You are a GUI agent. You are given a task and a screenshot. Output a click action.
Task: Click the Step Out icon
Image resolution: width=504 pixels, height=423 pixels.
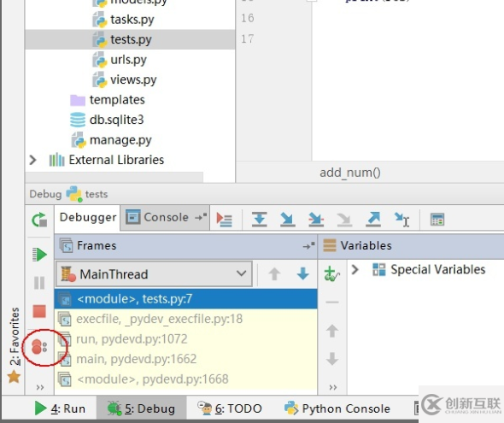click(373, 220)
